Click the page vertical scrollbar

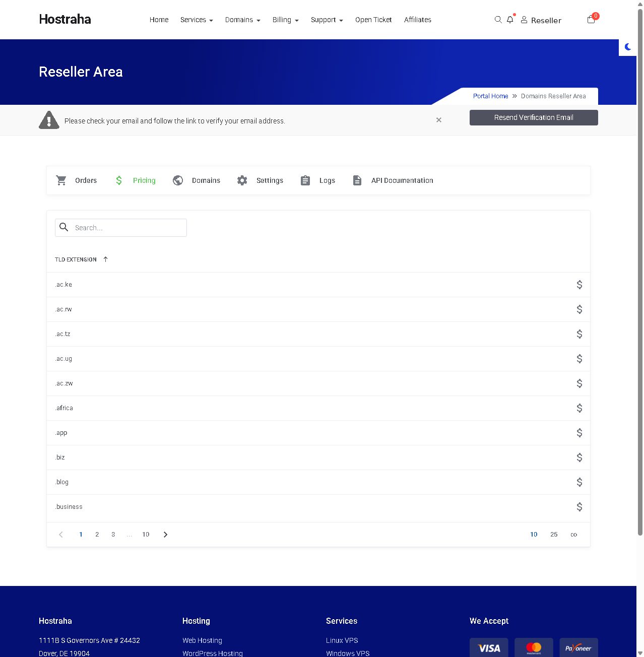coord(640,272)
